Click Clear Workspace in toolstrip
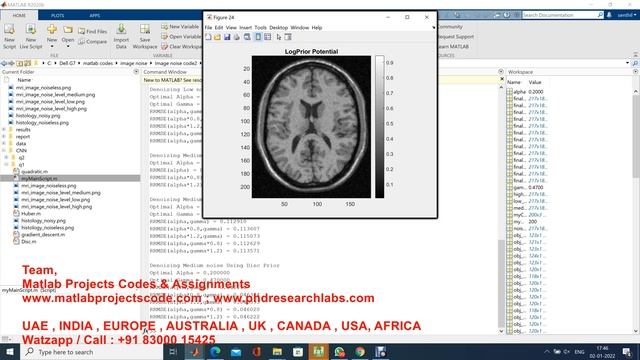This screenshot has height=360, width=640. tap(181, 47)
